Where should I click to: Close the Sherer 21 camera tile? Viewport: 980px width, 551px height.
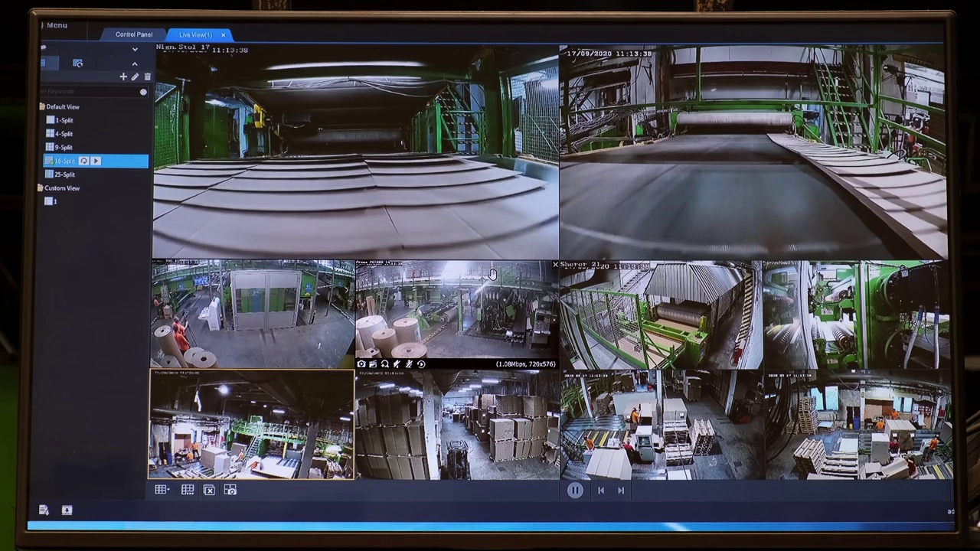(x=555, y=266)
